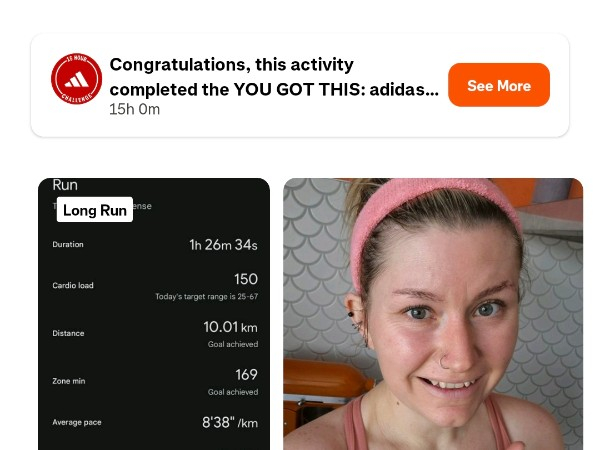Image resolution: width=600 pixels, height=450 pixels.
Task: Click the adidas challenge badge icon
Action: (77, 78)
